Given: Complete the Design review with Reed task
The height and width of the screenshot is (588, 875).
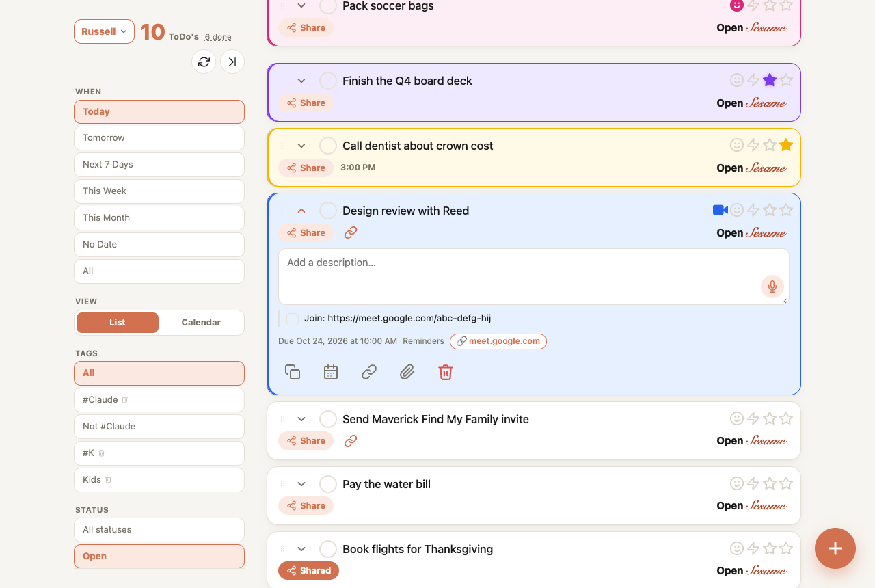Looking at the screenshot, I should click(x=328, y=211).
